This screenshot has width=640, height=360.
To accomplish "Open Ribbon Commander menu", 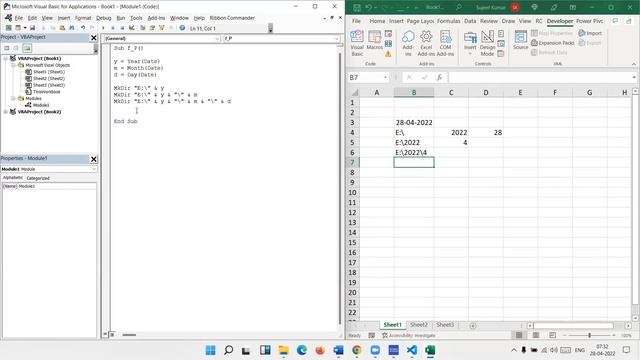I will tap(232, 18).
